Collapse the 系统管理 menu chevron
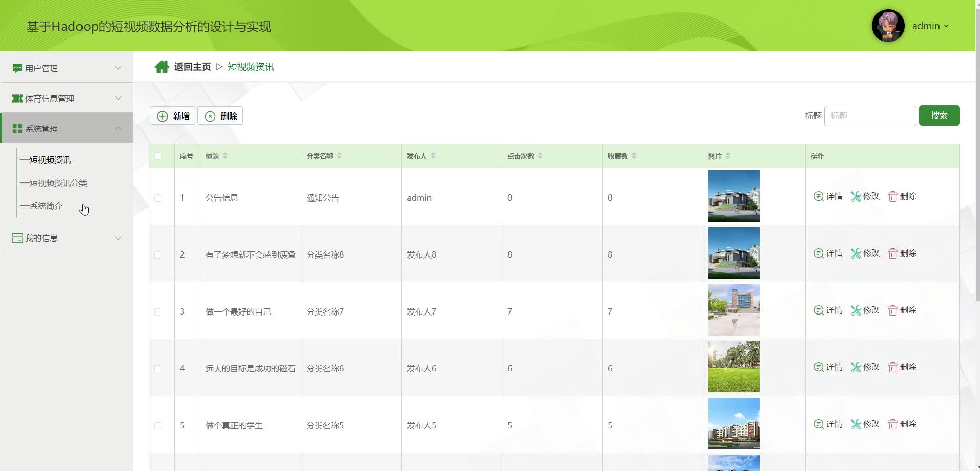The height and width of the screenshot is (471, 980). click(118, 128)
